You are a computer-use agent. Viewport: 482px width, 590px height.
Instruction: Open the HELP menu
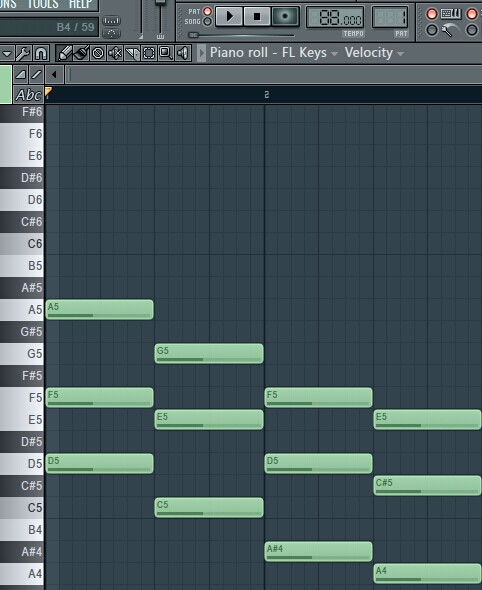pos(81,4)
